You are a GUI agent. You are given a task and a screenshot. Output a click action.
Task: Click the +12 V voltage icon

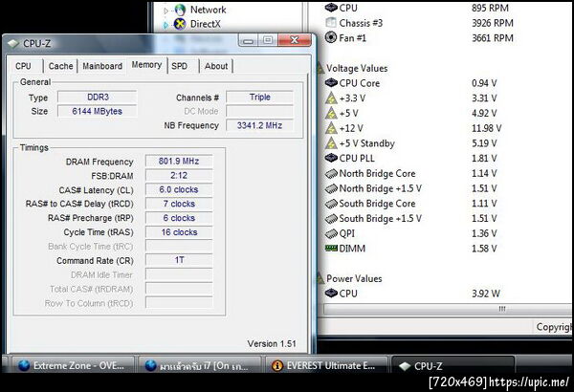(x=331, y=128)
